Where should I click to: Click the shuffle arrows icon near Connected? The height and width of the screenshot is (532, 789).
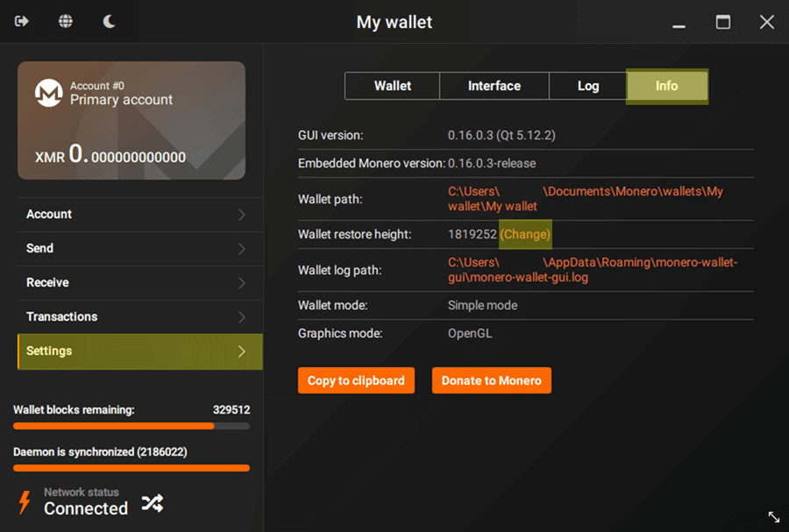click(x=153, y=502)
